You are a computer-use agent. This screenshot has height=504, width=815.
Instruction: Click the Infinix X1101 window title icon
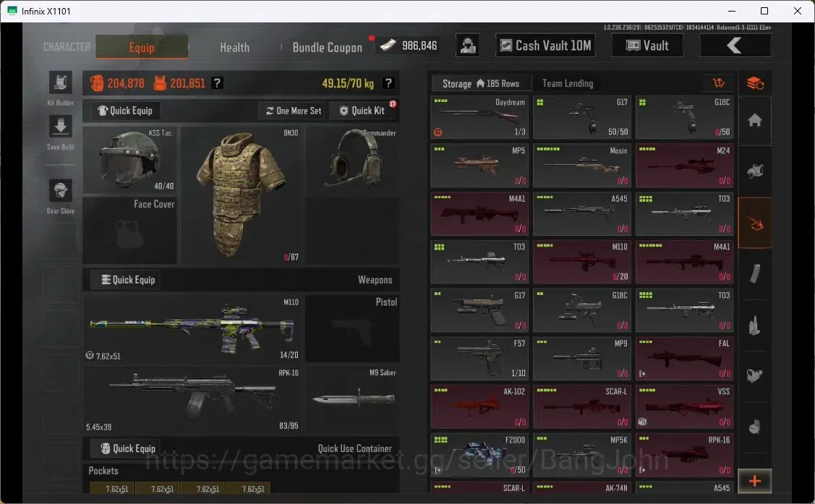click(x=12, y=10)
